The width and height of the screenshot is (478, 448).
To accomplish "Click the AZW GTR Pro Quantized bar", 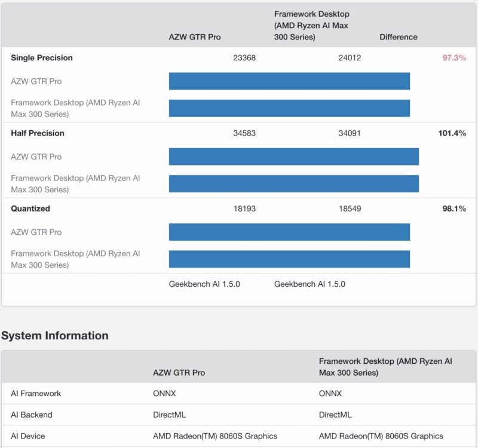I will 289,232.
